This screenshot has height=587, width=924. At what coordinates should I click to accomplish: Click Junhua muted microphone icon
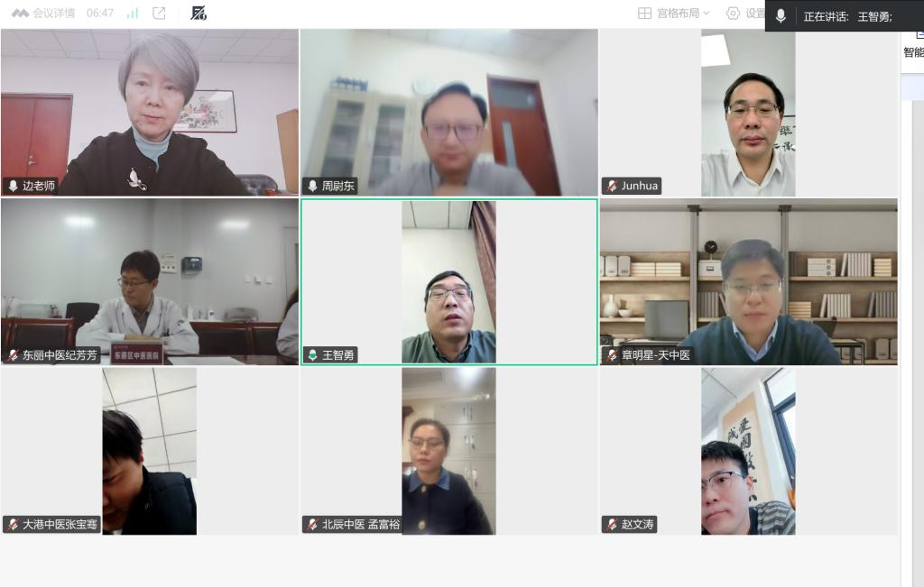pyautogui.click(x=612, y=186)
